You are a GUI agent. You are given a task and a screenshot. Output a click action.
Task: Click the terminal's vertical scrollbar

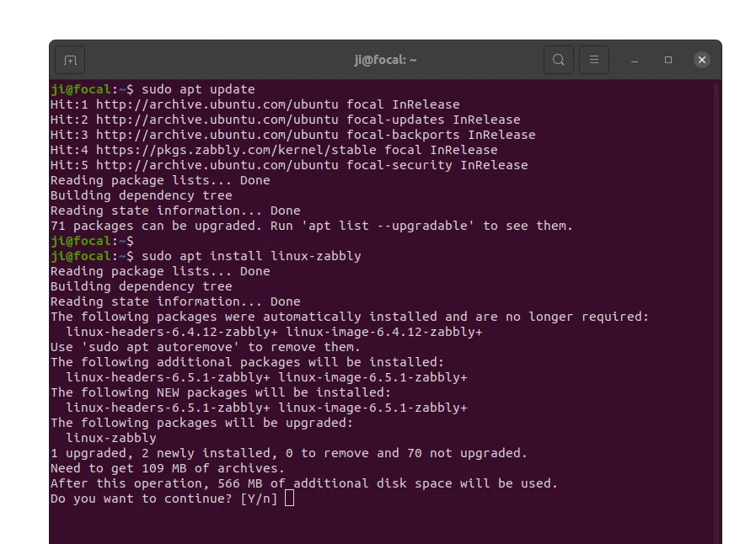(717, 312)
